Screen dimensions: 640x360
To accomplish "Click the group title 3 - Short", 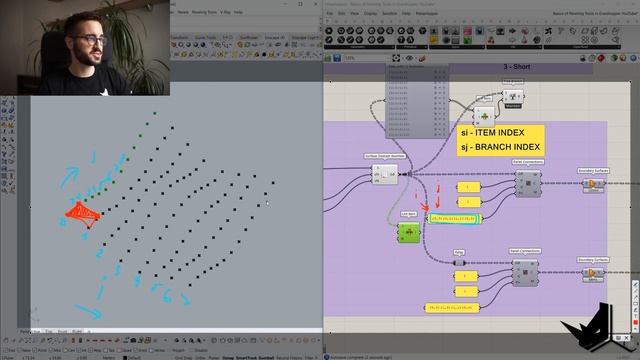I will tap(516, 67).
